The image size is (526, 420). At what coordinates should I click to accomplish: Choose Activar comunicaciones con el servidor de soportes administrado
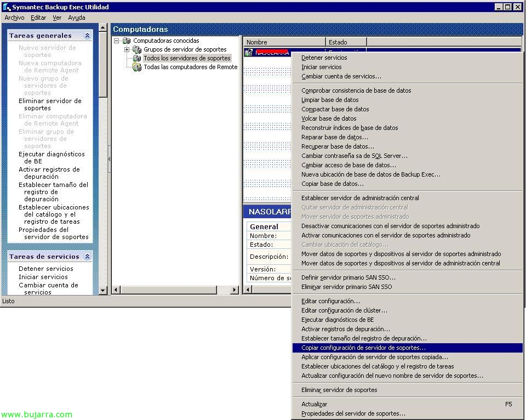pyautogui.click(x=407, y=235)
